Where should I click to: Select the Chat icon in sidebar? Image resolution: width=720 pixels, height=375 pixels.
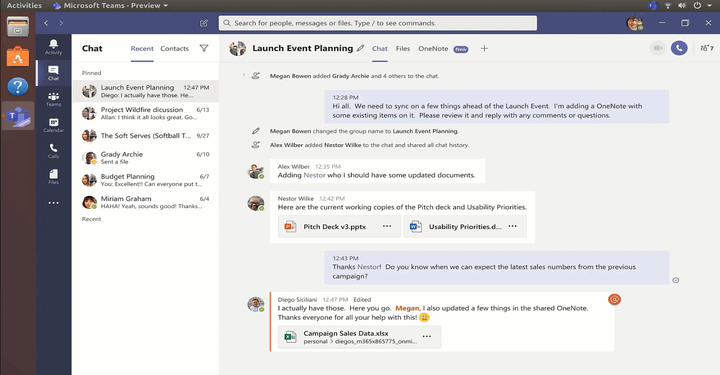tap(53, 73)
